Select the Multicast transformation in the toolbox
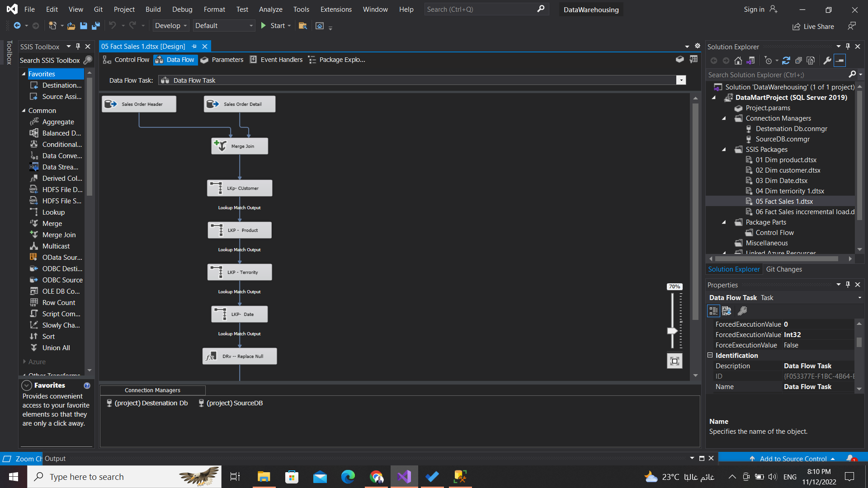The width and height of the screenshot is (868, 488). pos(56,246)
